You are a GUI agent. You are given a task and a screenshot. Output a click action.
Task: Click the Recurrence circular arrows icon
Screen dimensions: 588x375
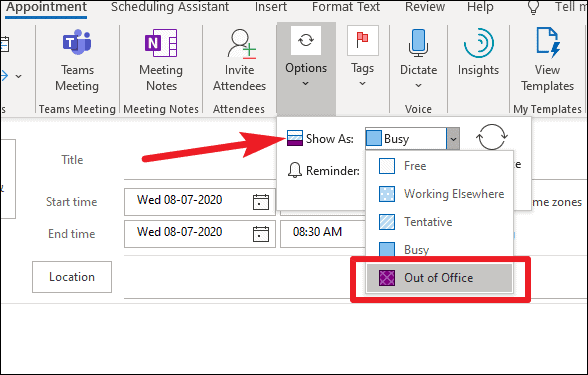[x=492, y=137]
